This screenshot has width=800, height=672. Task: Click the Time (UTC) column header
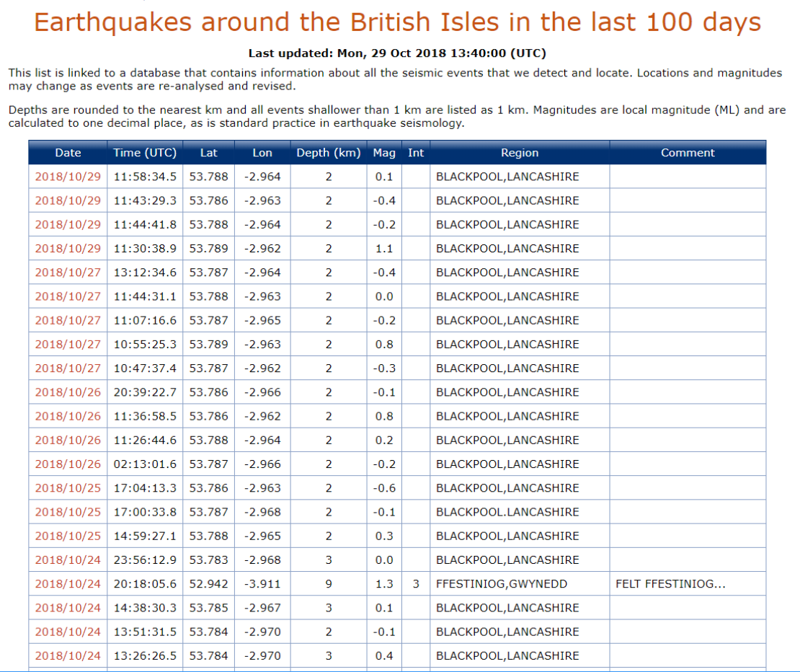[x=144, y=153]
